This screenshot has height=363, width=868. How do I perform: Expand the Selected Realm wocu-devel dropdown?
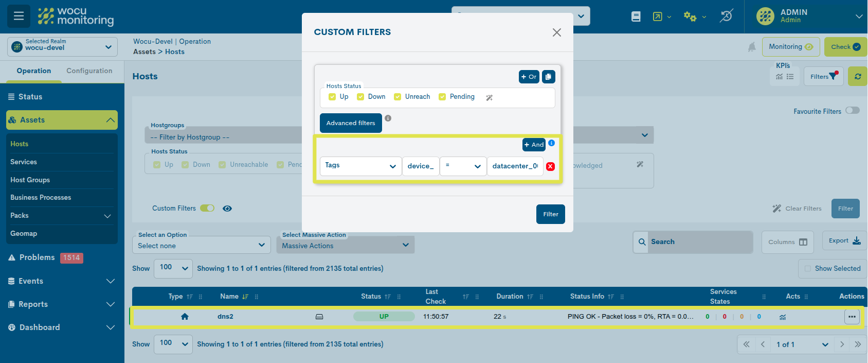(x=62, y=47)
